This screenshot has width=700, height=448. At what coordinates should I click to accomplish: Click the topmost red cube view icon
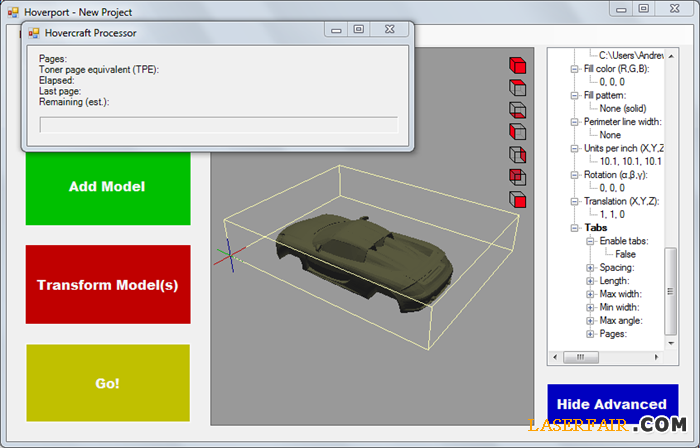coord(517,65)
